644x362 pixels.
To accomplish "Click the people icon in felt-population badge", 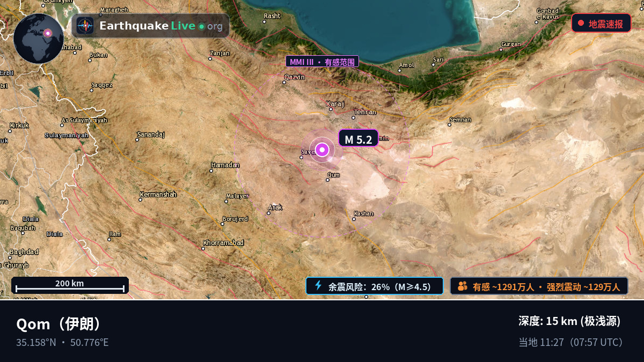I will [x=463, y=286].
